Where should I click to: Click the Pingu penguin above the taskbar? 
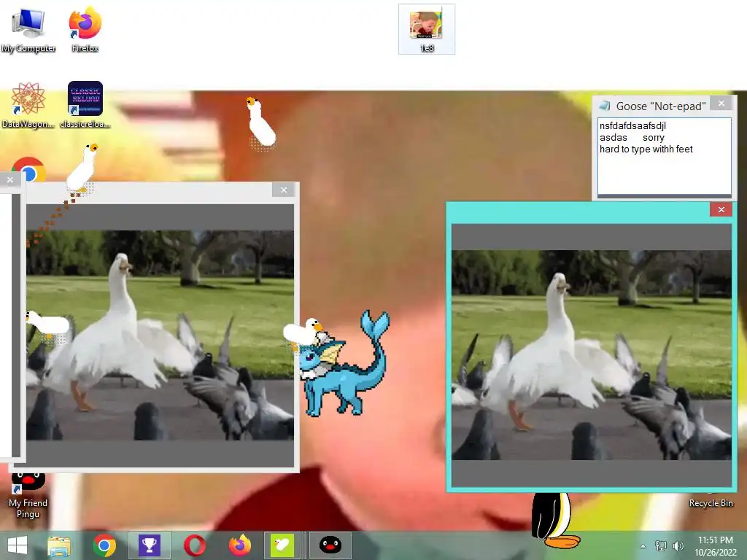[555, 521]
